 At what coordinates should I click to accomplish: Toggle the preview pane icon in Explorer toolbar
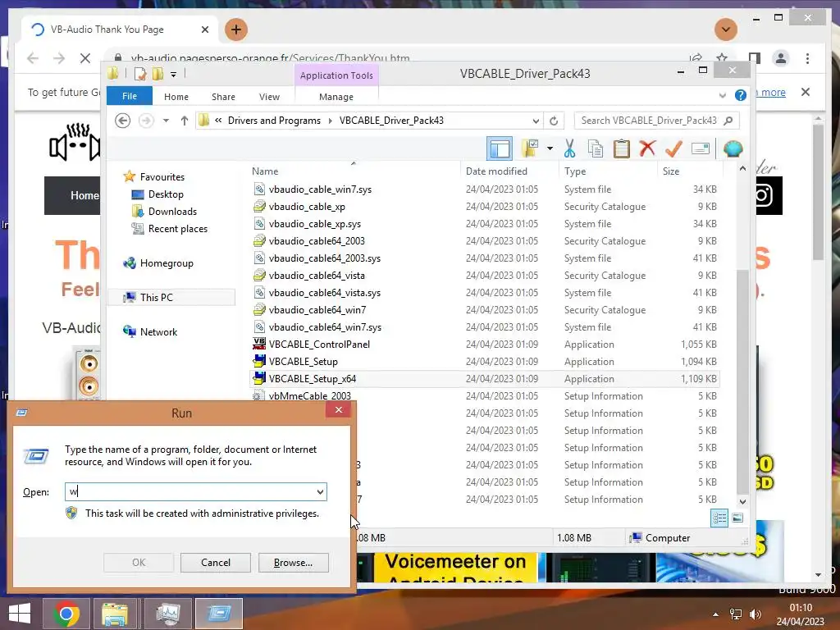point(500,148)
